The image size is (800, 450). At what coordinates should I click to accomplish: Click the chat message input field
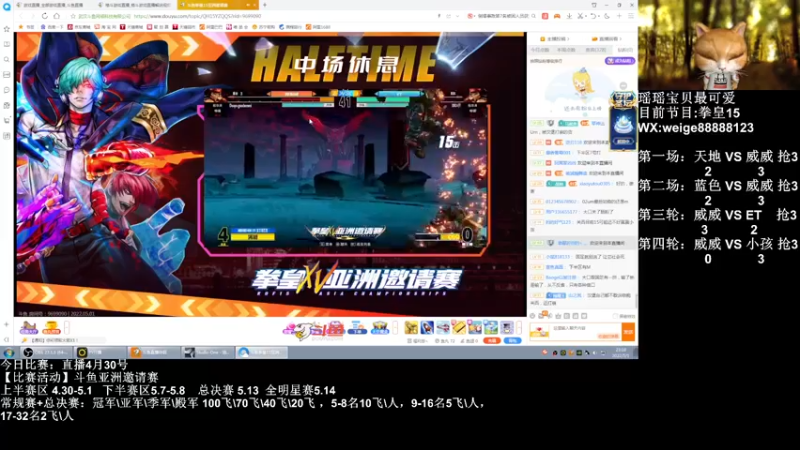[586, 332]
